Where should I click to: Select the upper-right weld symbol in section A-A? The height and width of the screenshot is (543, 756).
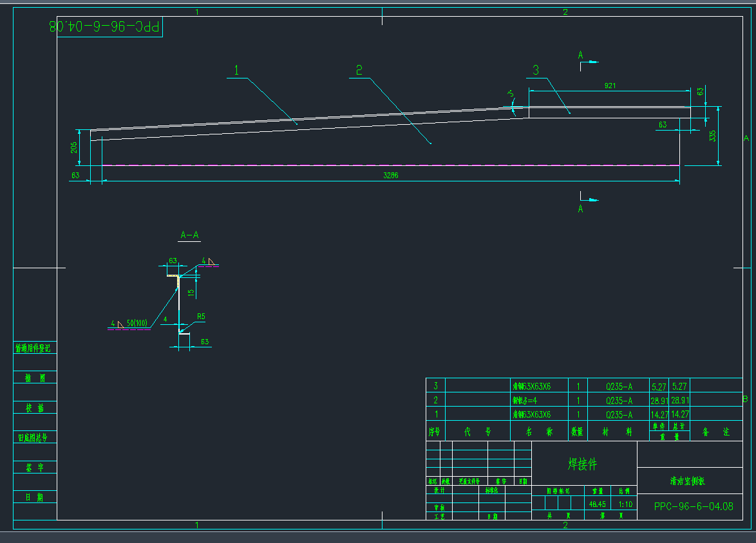211,261
